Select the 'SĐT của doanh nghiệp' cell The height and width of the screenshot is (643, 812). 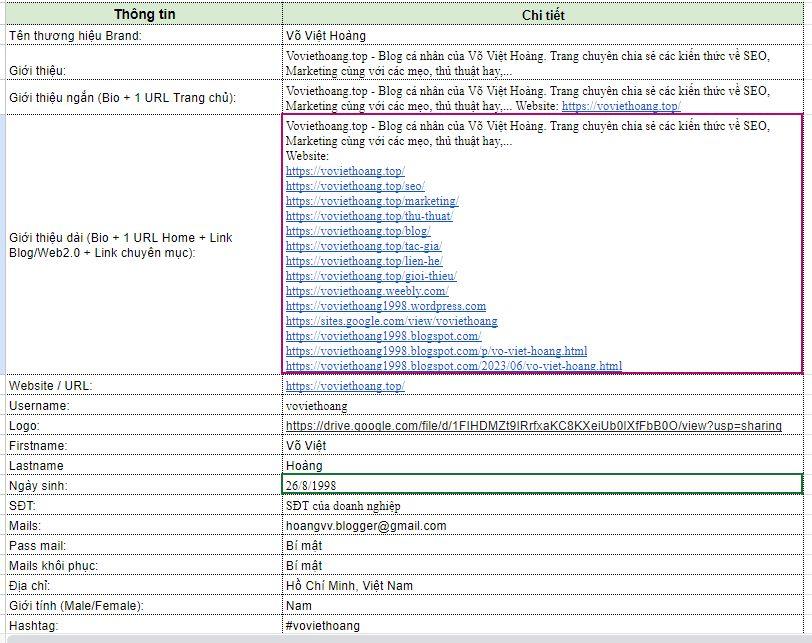point(543,505)
